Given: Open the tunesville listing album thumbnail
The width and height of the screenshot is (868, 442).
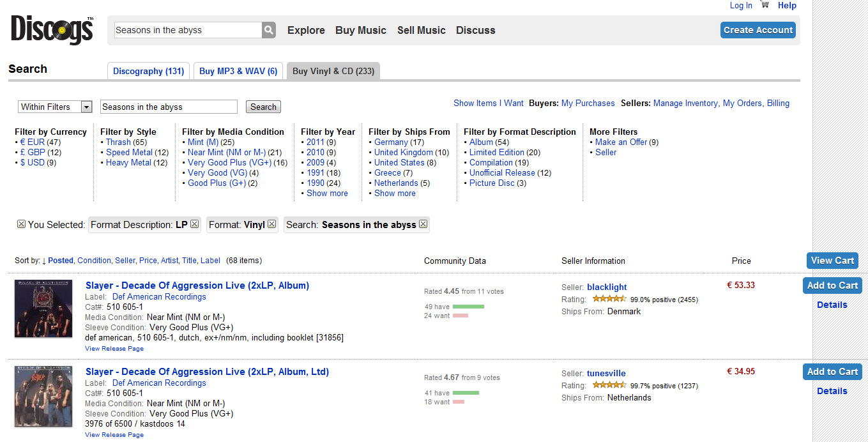Looking at the screenshot, I should tap(43, 396).
